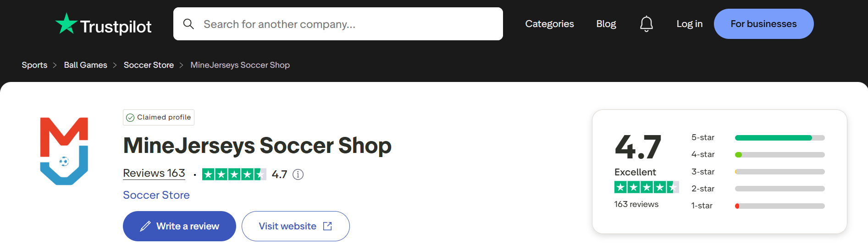
Task: Click the For businesses button
Action: (763, 24)
